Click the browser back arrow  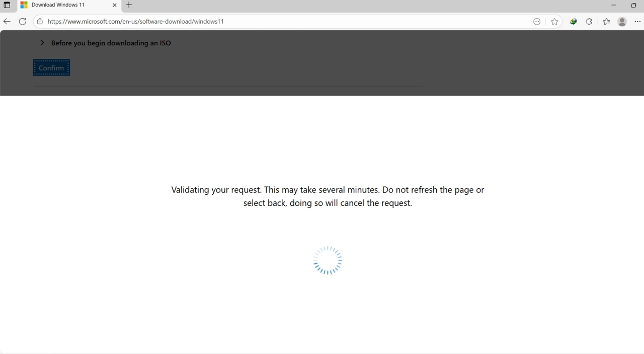click(7, 21)
